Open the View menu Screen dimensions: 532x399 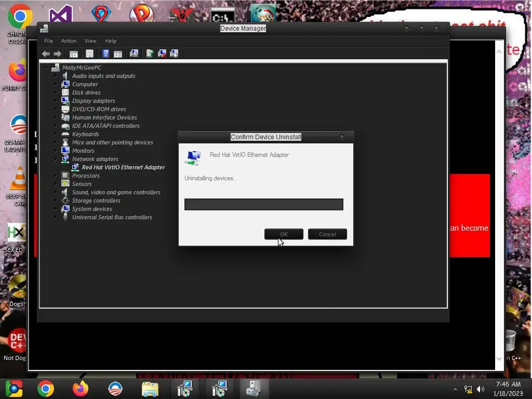(x=90, y=41)
